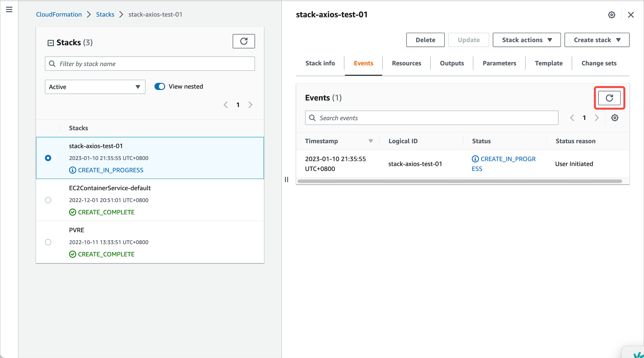Go to previous page of events
Image resolution: width=644 pixels, height=358 pixels.
point(572,118)
